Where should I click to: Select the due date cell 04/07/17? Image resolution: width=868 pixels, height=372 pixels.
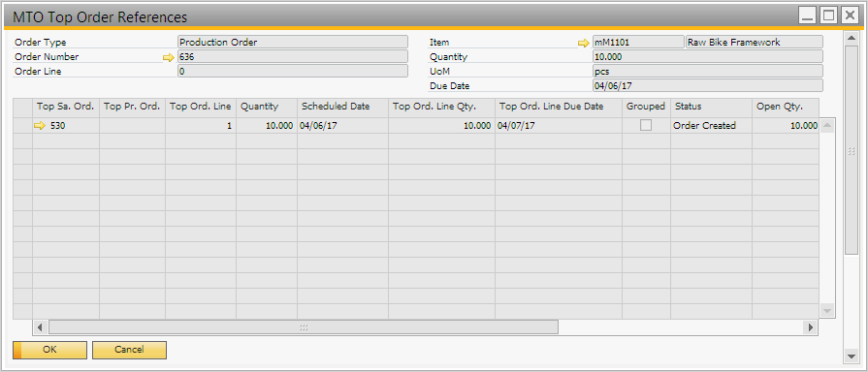point(559,126)
